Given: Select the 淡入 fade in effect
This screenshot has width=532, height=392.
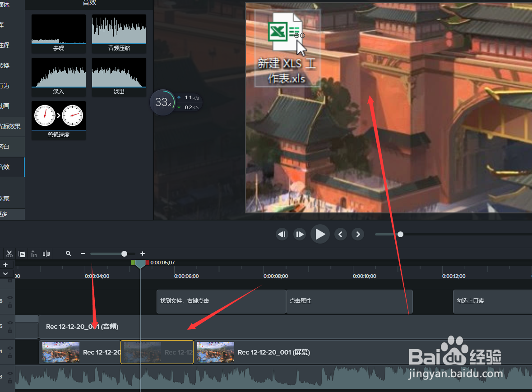Looking at the screenshot, I should pos(58,77).
